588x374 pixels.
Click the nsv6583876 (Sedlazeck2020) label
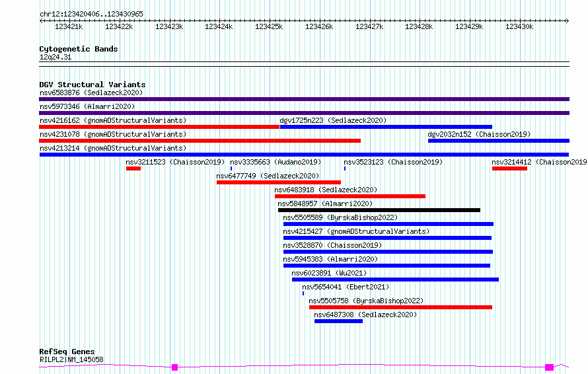[x=91, y=93]
